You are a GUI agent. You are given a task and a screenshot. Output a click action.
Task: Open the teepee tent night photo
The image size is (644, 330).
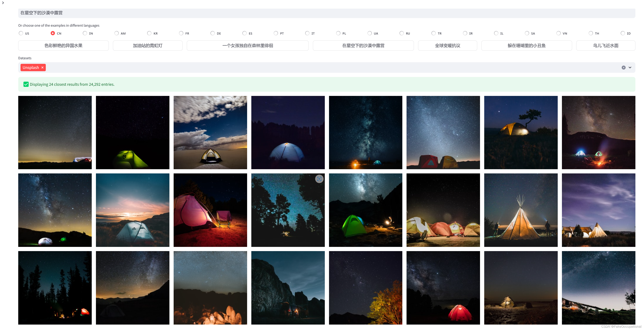(x=521, y=210)
